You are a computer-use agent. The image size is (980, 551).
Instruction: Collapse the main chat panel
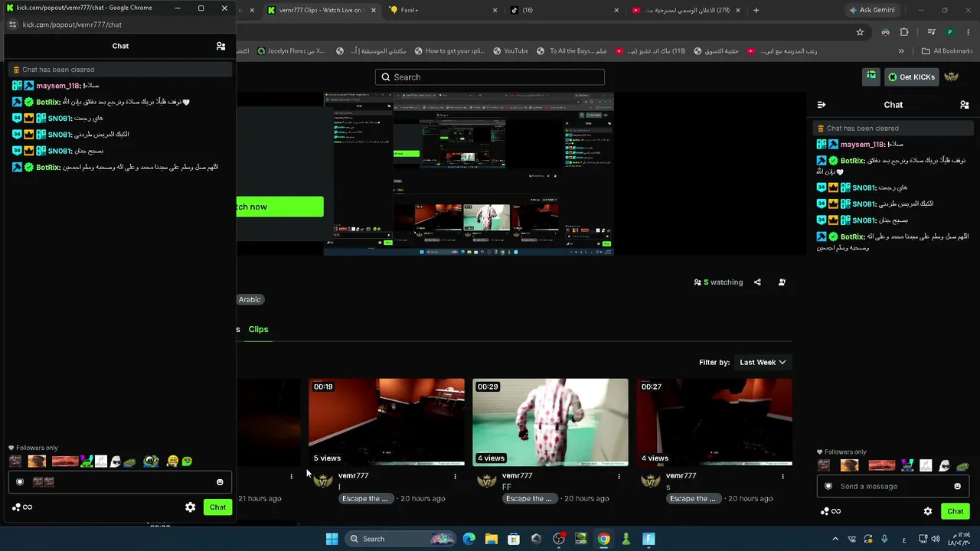coord(822,105)
